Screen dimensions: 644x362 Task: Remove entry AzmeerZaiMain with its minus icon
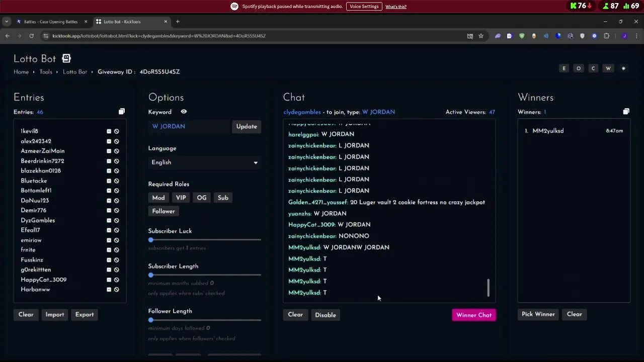[x=109, y=151]
